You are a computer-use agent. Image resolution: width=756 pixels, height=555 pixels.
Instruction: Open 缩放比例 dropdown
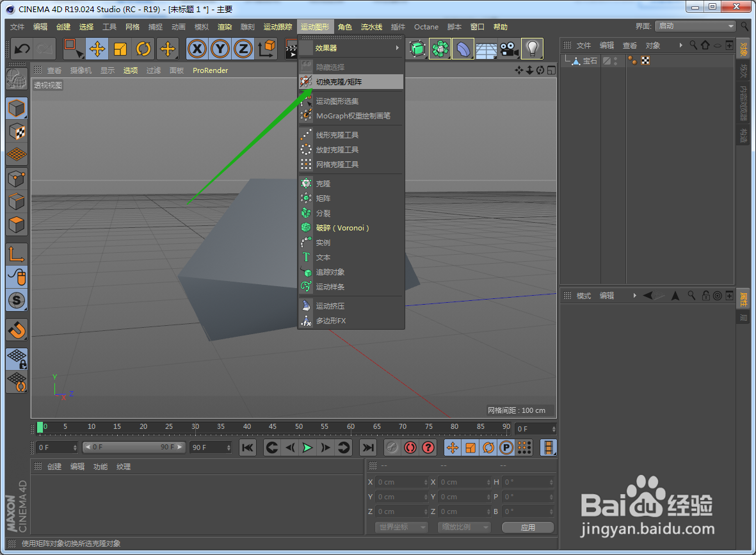(x=464, y=527)
